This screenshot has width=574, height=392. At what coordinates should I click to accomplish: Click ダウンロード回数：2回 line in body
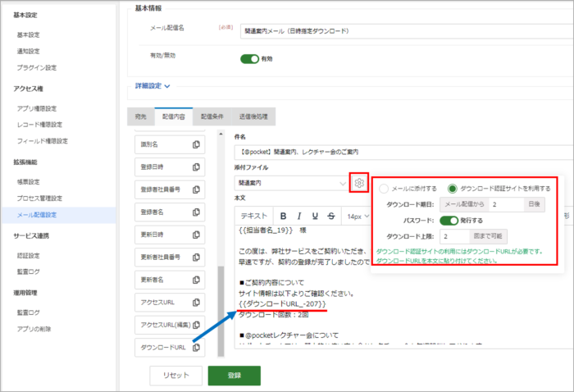[273, 315]
